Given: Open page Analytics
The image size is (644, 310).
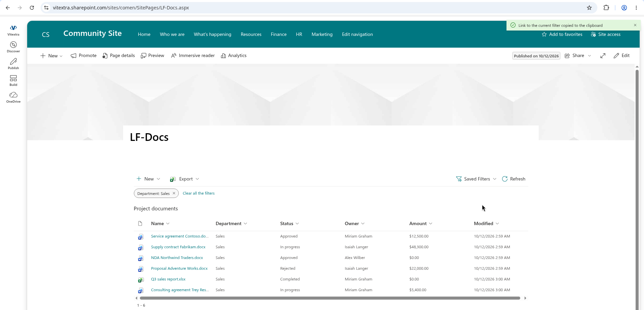Looking at the screenshot, I should 234,56.
